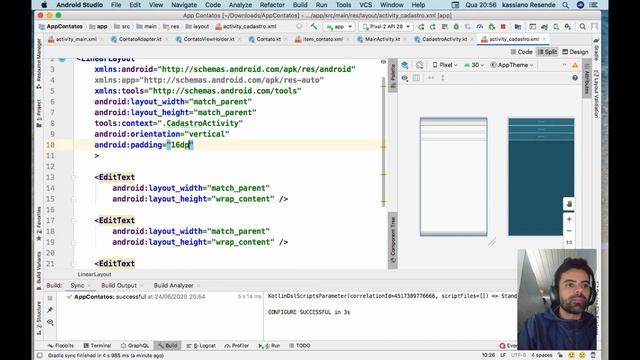Open the AppTheme dropdown
Viewport: 640px width, 360px height.
point(512,65)
